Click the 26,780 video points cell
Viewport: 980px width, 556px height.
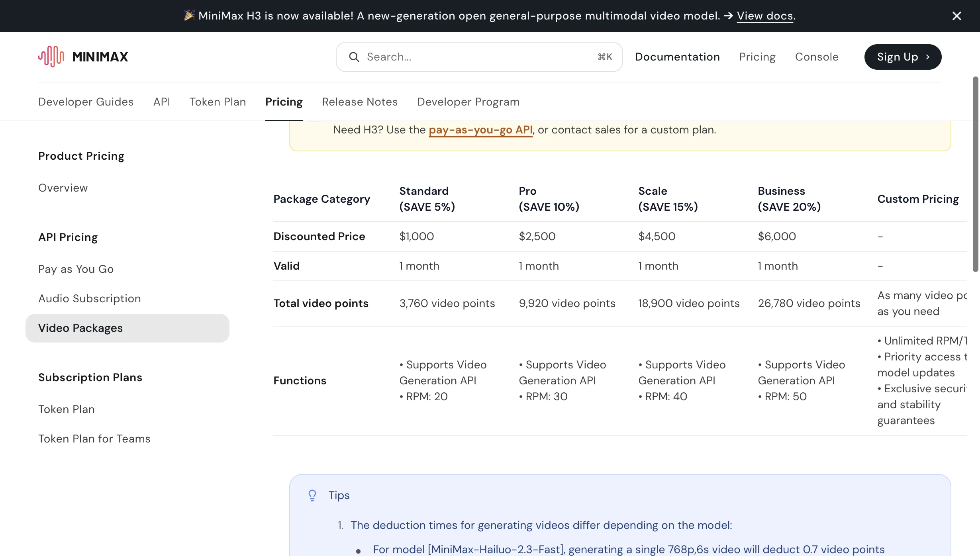809,303
